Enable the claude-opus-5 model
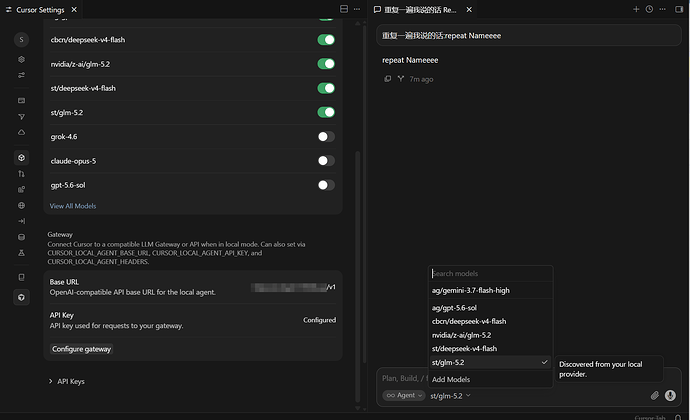 click(326, 161)
